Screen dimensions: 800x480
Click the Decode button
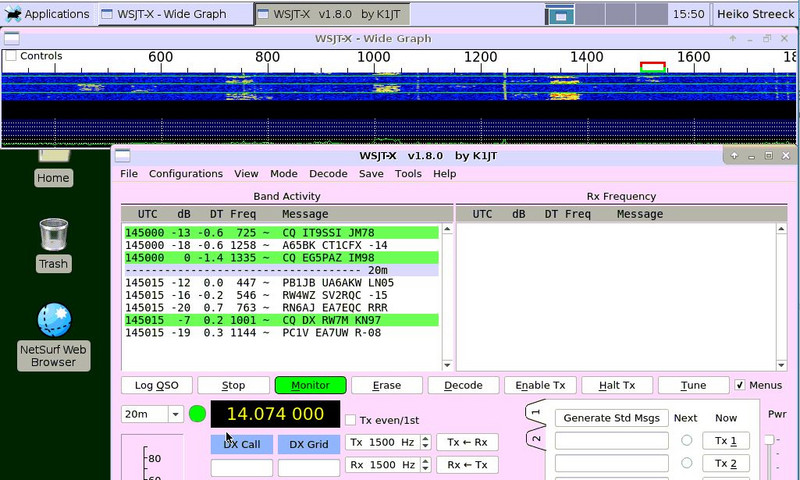pos(463,385)
